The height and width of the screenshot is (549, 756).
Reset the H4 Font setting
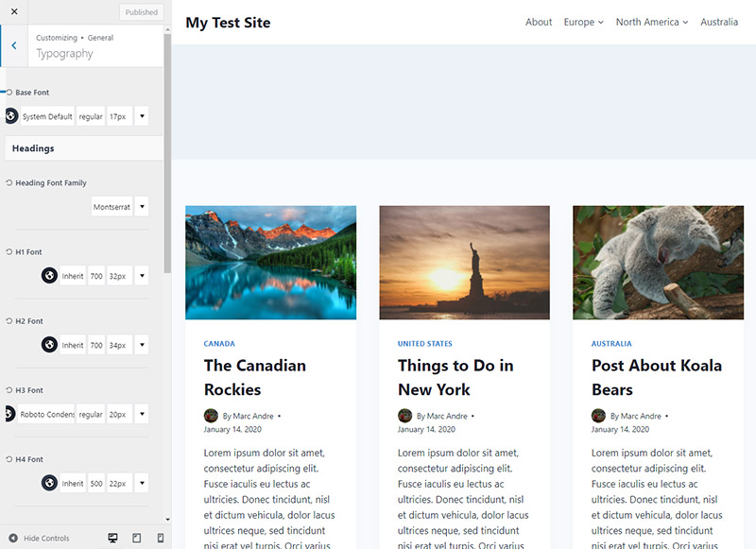(x=9, y=459)
